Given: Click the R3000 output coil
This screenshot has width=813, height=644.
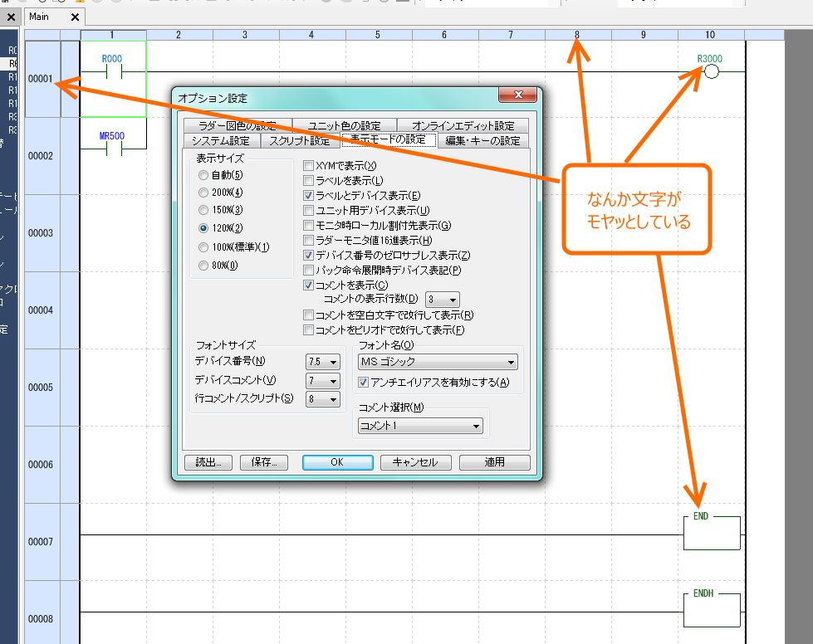Looking at the screenshot, I should [x=711, y=72].
